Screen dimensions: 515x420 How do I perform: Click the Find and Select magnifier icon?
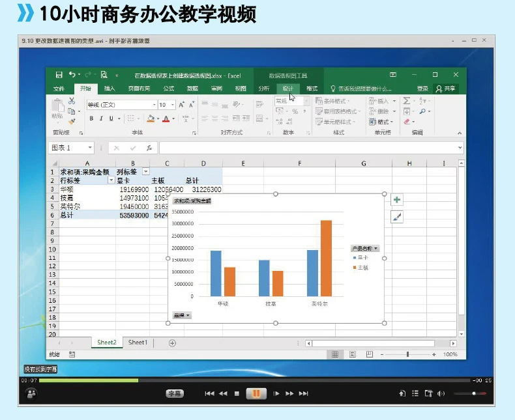click(x=422, y=111)
